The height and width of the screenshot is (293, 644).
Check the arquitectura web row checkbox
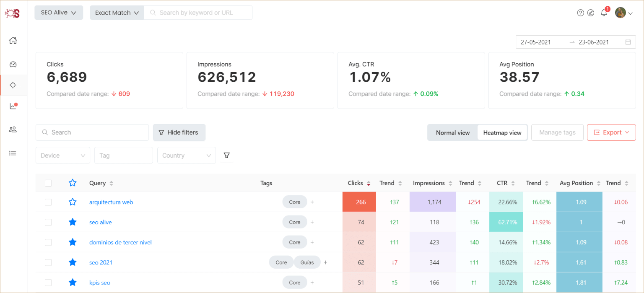click(48, 202)
